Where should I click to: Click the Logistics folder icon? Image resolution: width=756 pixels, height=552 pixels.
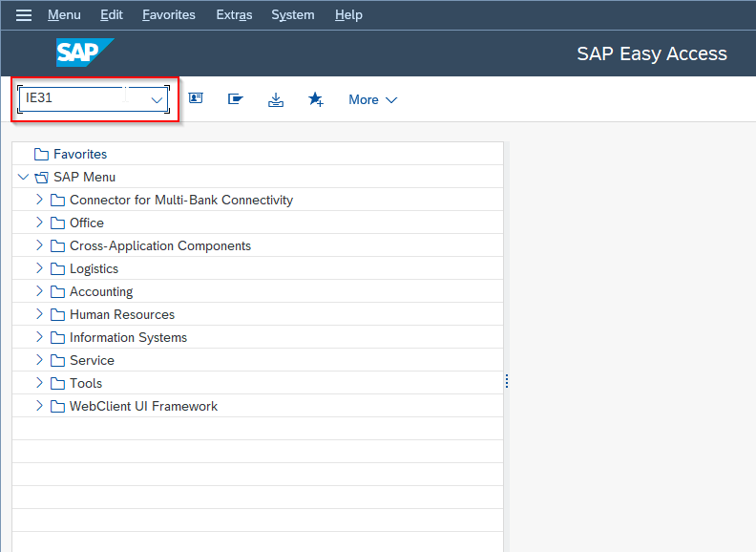57,268
